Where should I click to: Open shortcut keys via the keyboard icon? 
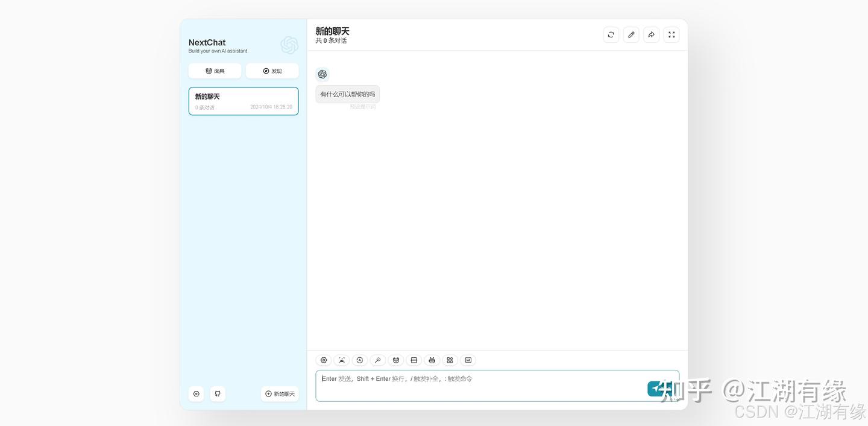[x=468, y=360]
